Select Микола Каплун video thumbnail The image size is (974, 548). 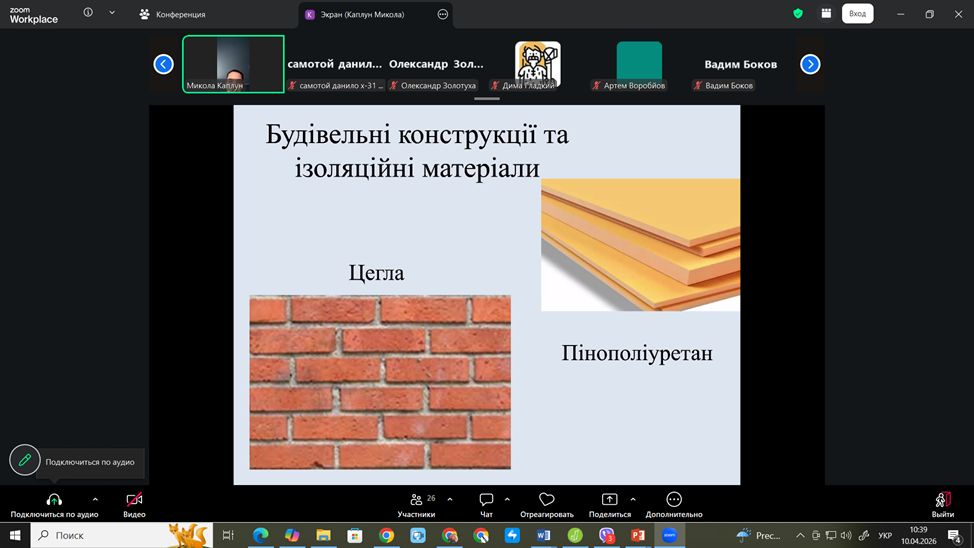pyautogui.click(x=233, y=64)
